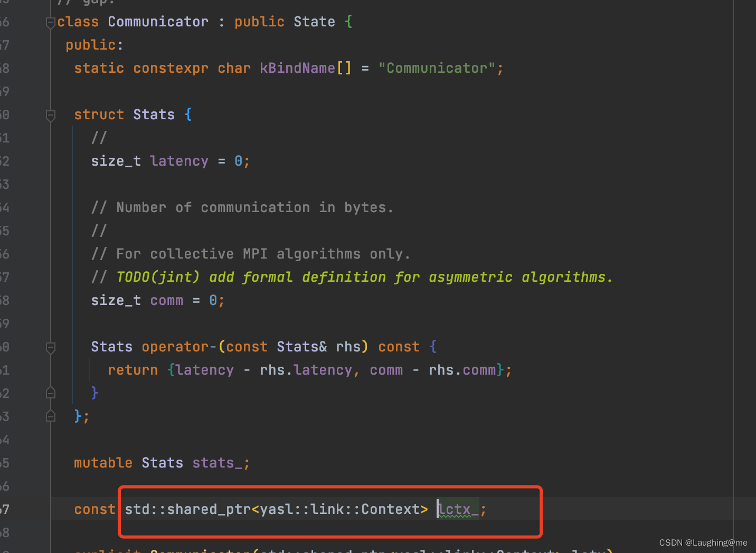Select the identifier "kBindName"
This screenshot has height=553, width=756.
(297, 68)
